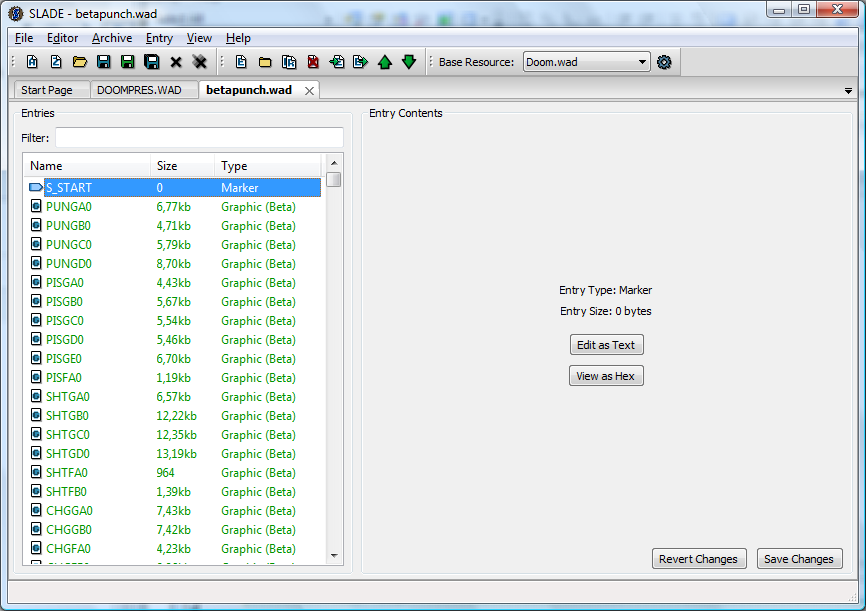This screenshot has height=611, width=866.
Task: Click the Import Entry arrow icon
Action: coord(337,62)
